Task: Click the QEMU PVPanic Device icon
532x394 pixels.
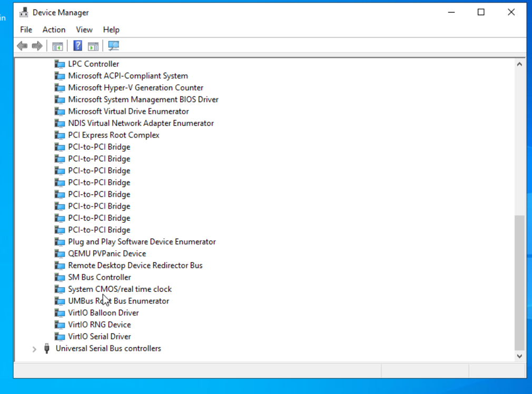Action: (60, 253)
